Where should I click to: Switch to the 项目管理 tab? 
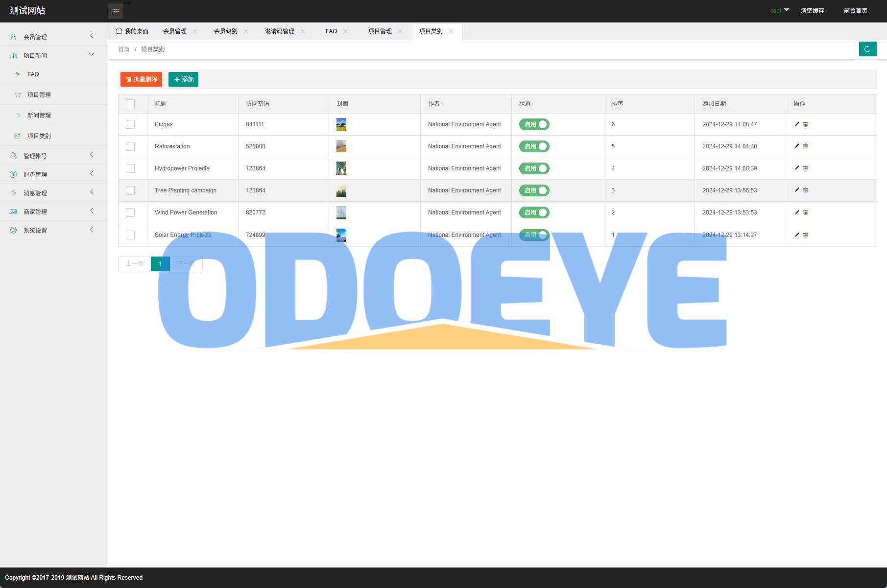point(380,31)
